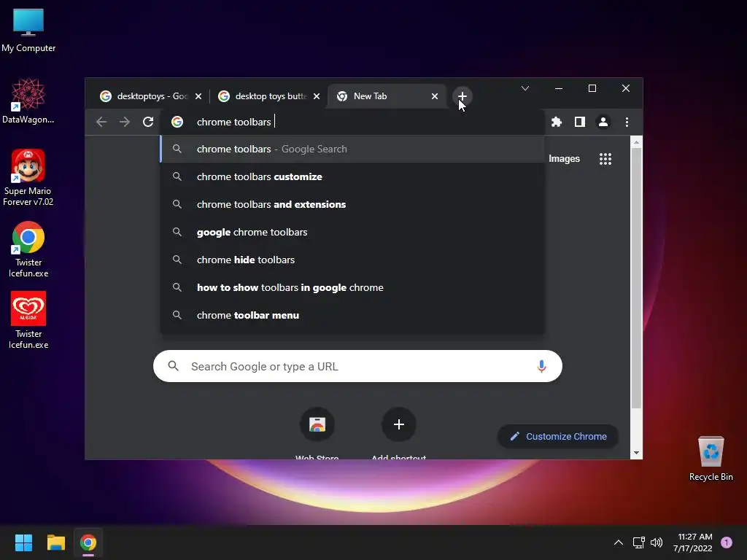Close the desktop toys butte tab
747x560 pixels.
point(317,96)
